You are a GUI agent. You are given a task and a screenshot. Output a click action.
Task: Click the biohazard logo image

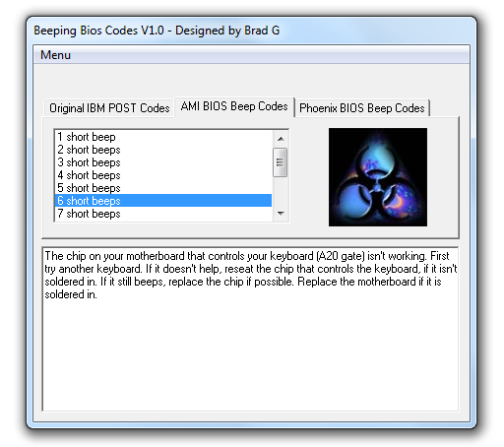pyautogui.click(x=378, y=177)
